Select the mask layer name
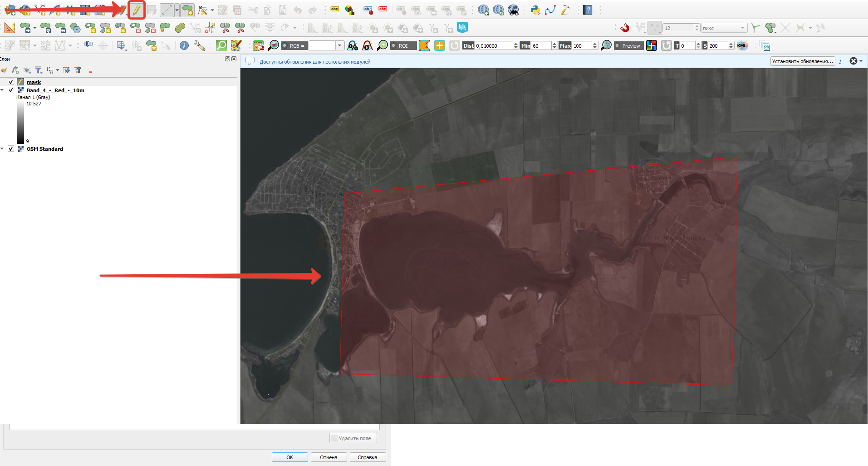This screenshot has height=466, width=868. coord(34,82)
